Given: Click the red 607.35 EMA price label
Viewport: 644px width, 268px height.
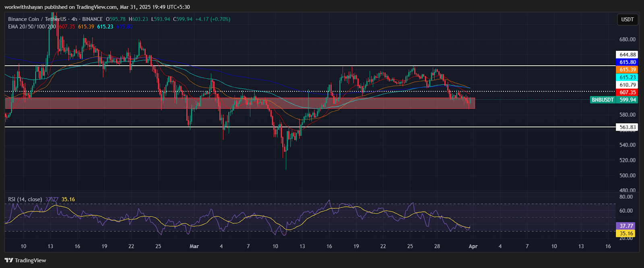Looking at the screenshot, I should tap(627, 92).
